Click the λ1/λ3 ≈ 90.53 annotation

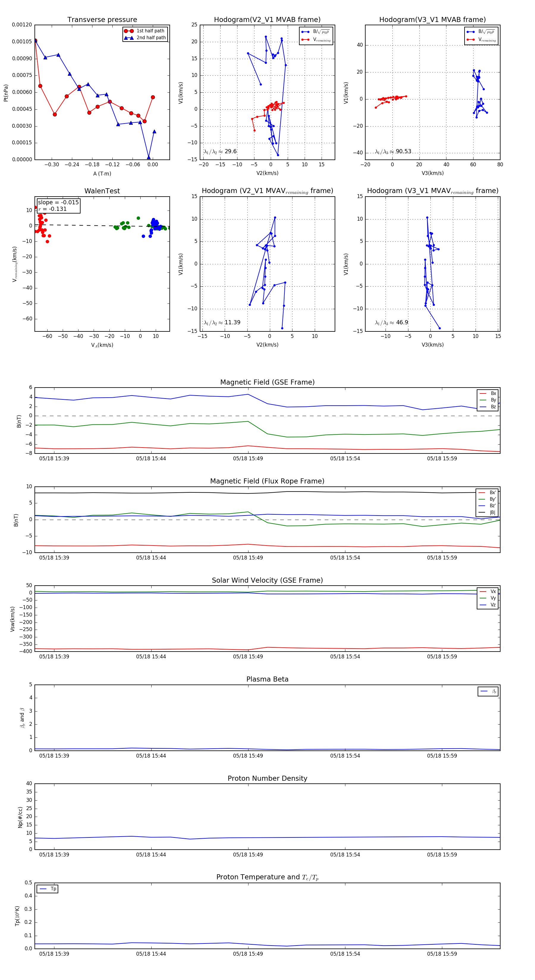pyautogui.click(x=393, y=151)
